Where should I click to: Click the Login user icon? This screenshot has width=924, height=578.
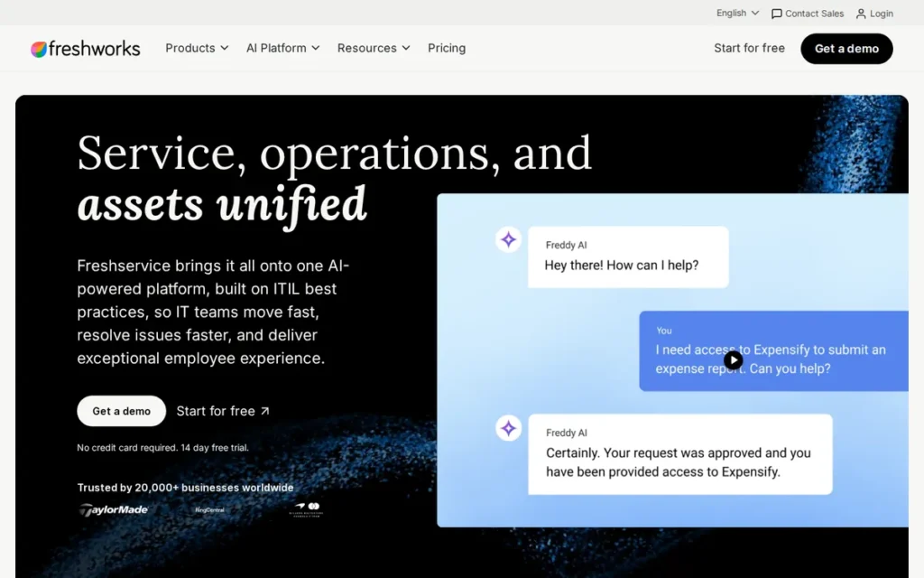pyautogui.click(x=861, y=14)
